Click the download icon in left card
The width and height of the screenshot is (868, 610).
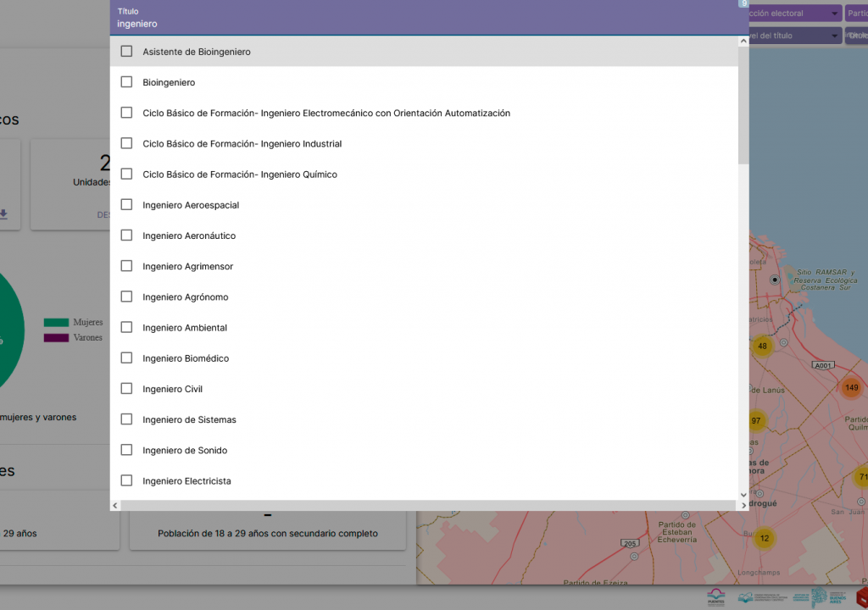[3, 214]
